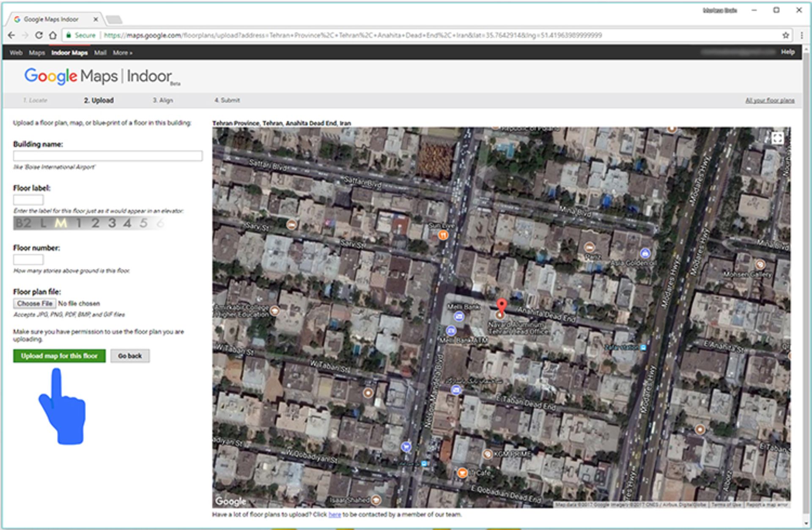812x530 pixels.
Task: Click the Secure padlock indicator
Action: [x=80, y=36]
